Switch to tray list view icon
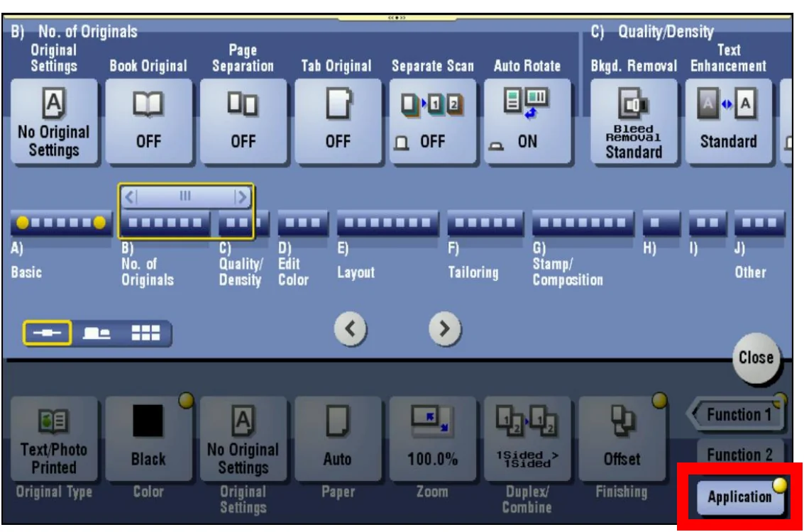This screenshot has width=804, height=532. click(x=97, y=333)
